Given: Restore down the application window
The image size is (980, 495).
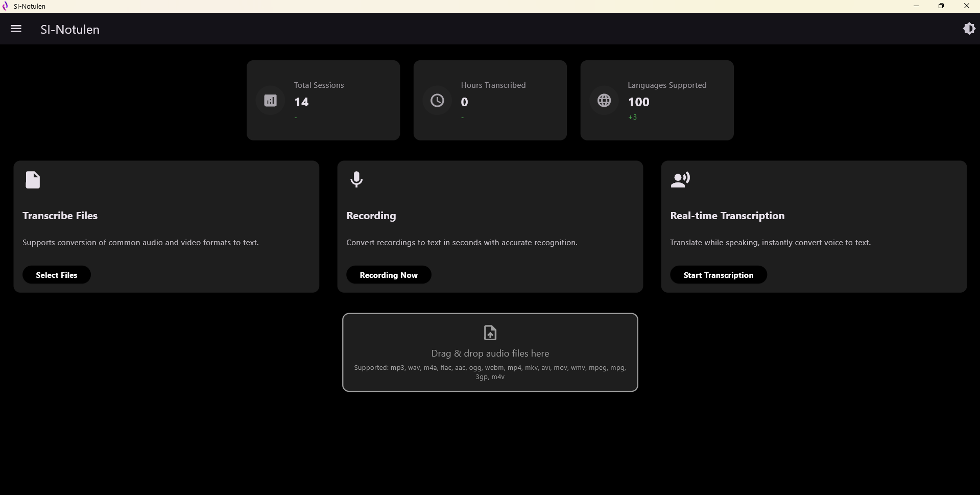Looking at the screenshot, I should [941, 6].
